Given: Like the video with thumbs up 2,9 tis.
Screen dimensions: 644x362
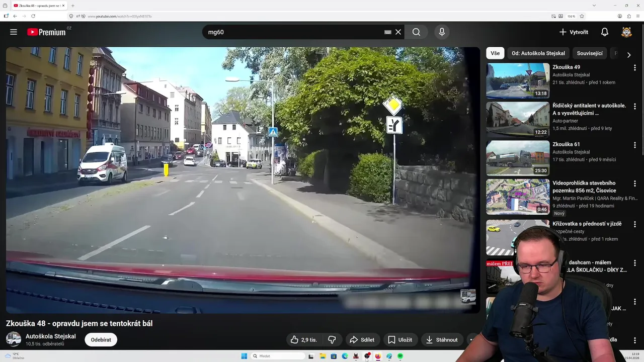Looking at the screenshot, I should pyautogui.click(x=304, y=340).
